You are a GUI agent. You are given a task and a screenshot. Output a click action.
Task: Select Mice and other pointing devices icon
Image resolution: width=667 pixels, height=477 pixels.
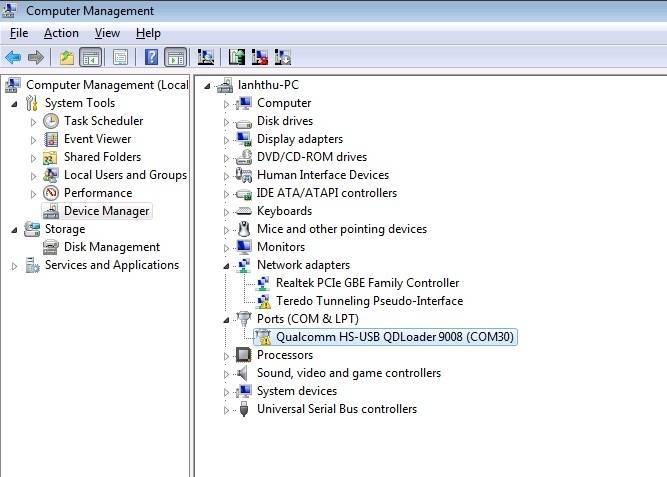pyautogui.click(x=244, y=229)
